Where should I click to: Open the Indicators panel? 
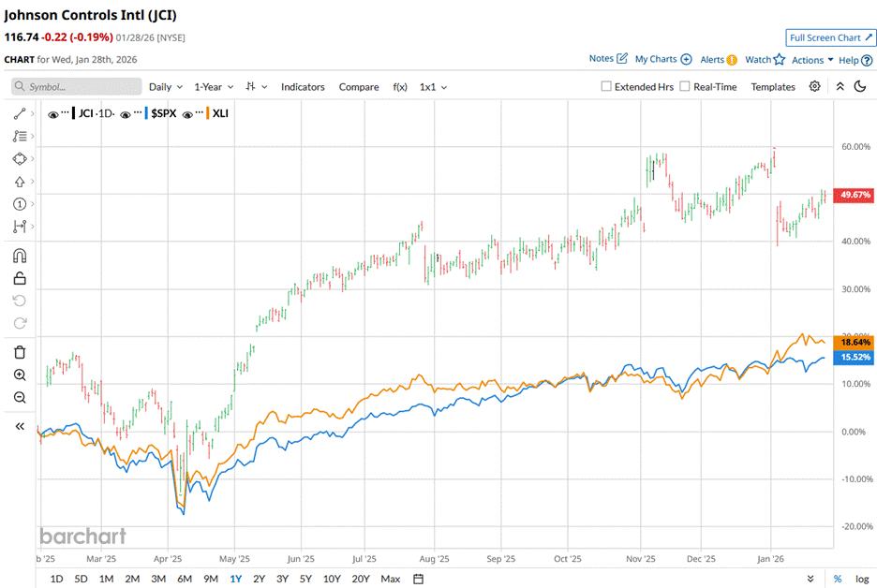(x=303, y=86)
